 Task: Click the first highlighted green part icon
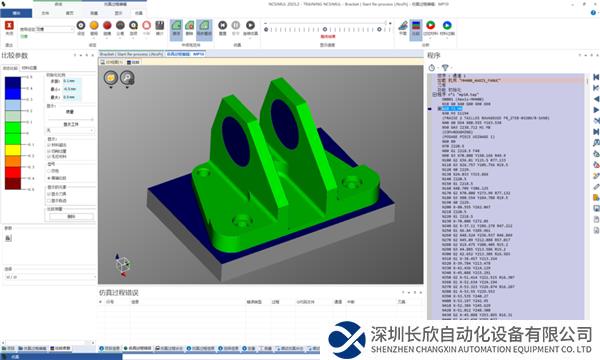click(176, 26)
